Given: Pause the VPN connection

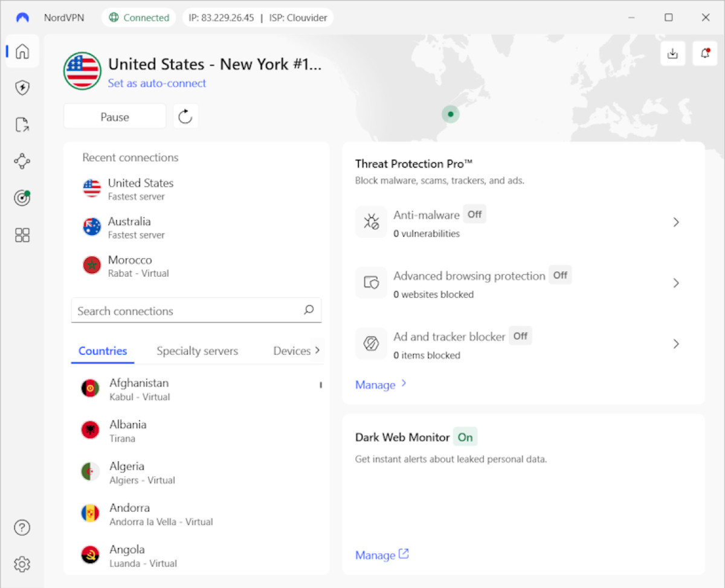Looking at the screenshot, I should [x=115, y=117].
